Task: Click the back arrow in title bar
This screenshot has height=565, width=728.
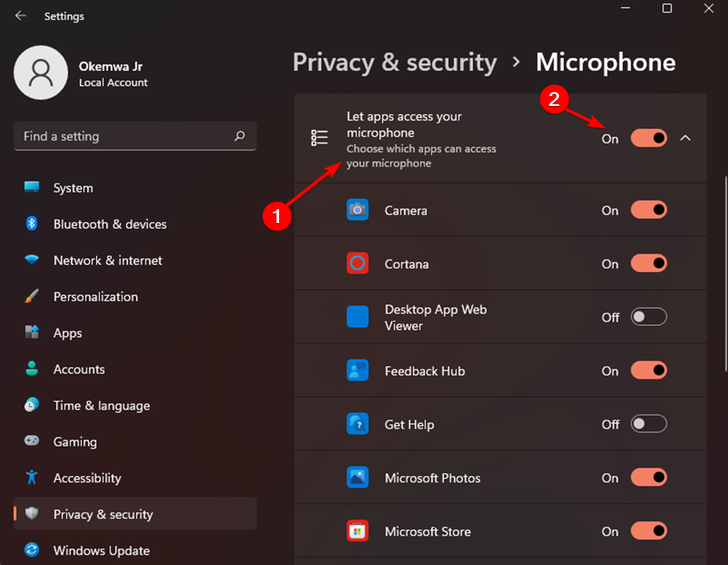Action: click(20, 15)
